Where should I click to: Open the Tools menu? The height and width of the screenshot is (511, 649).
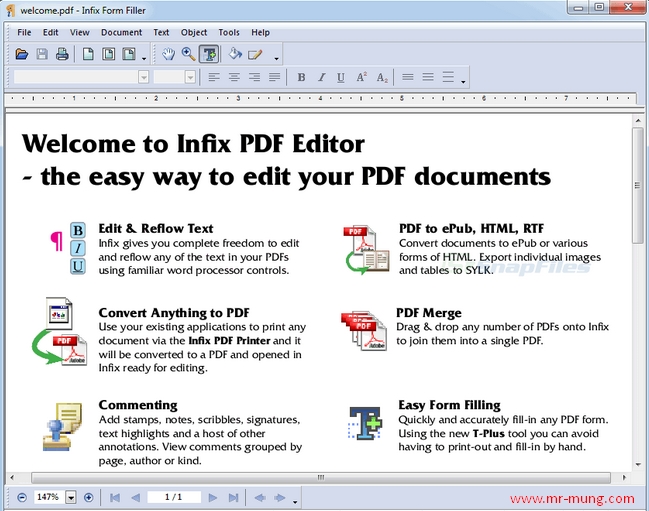click(x=229, y=32)
